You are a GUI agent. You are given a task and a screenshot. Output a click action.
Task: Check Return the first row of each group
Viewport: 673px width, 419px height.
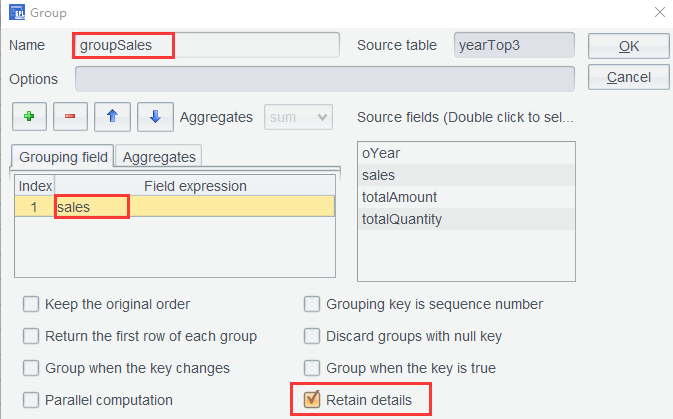click(x=32, y=336)
